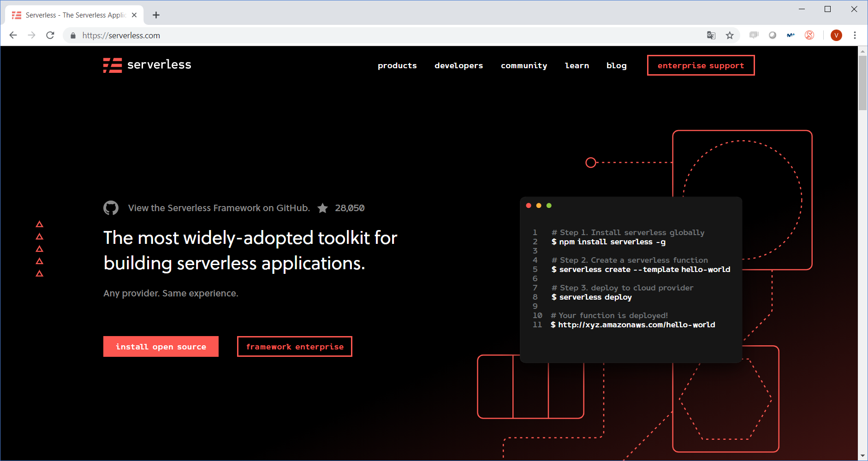Click the gray chat-camera extension icon

[x=754, y=35]
